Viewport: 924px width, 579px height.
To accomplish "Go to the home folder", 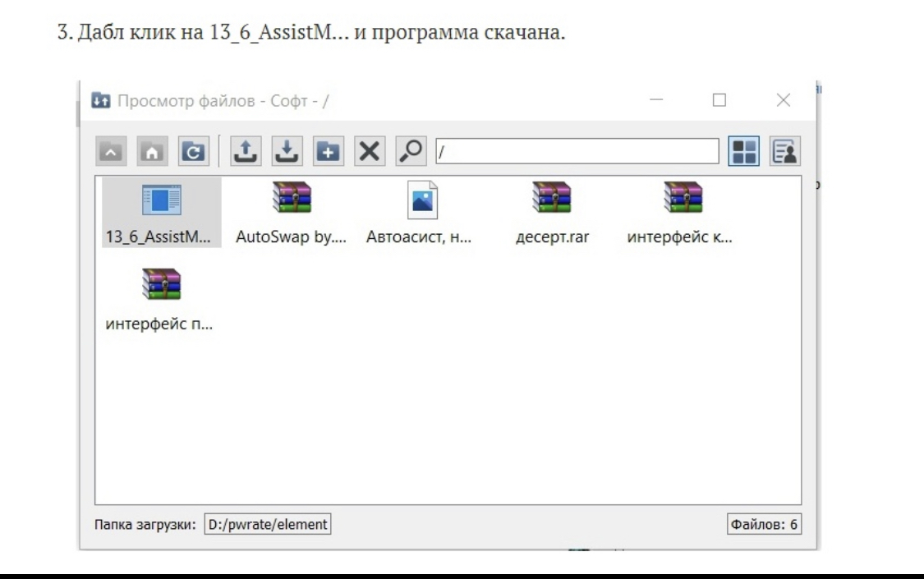I will (x=149, y=151).
